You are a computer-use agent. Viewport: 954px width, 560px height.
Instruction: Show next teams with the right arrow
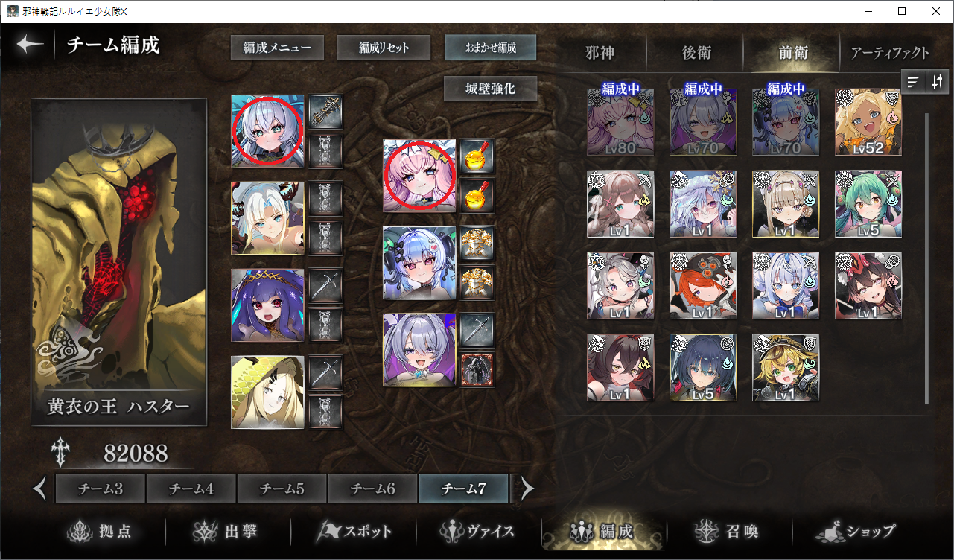click(x=527, y=489)
